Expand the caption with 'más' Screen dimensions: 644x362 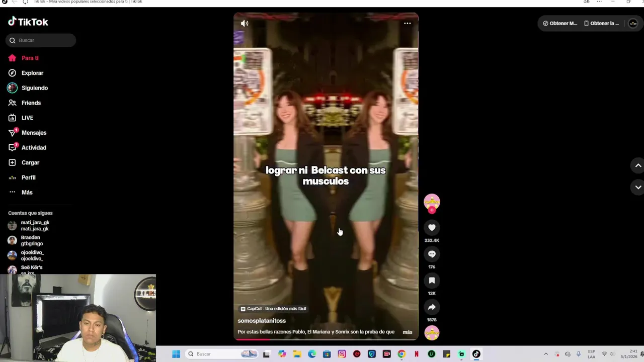point(408,332)
